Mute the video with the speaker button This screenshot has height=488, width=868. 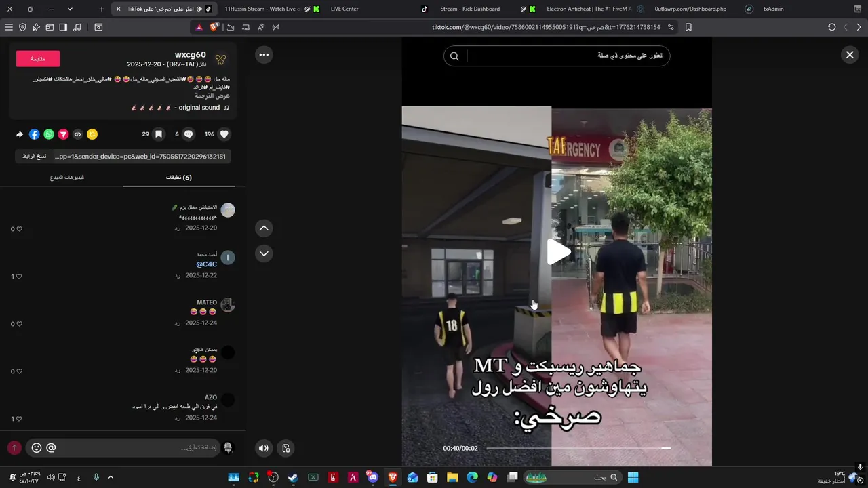click(264, 448)
